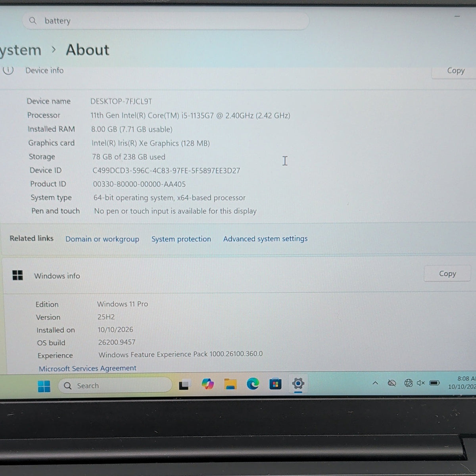
Task: Click the settings search field containing battery
Action: pos(165,21)
